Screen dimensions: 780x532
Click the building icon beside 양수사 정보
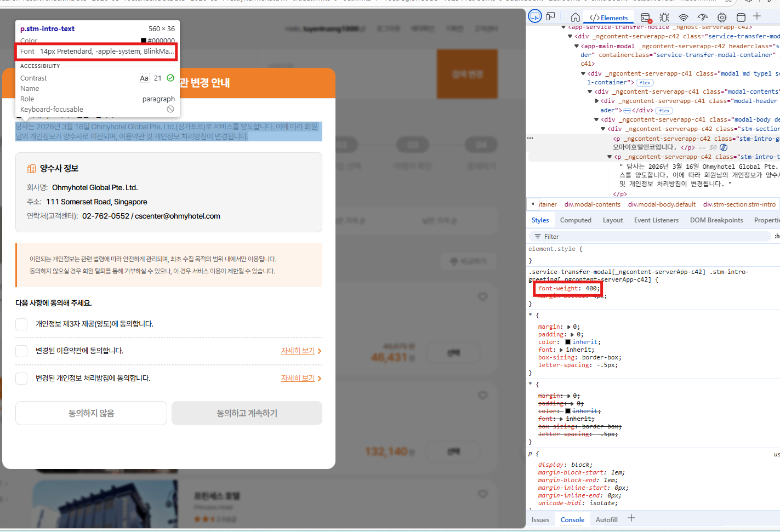tap(31, 169)
